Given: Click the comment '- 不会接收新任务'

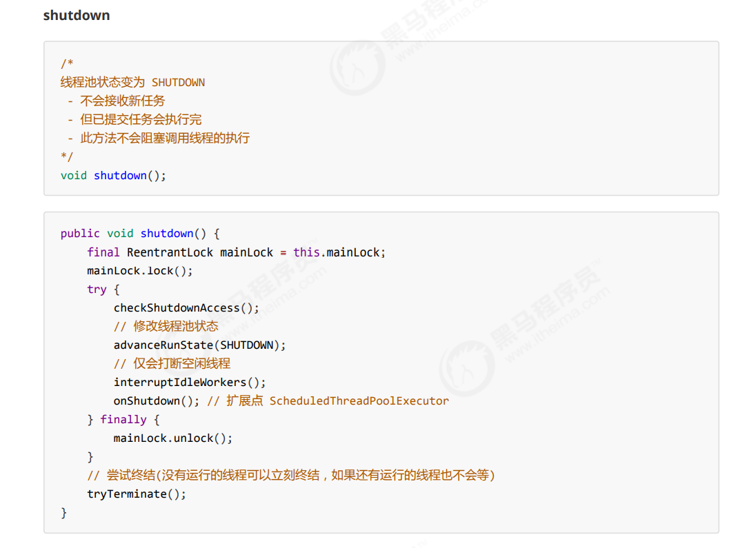Looking at the screenshot, I should (x=116, y=101).
